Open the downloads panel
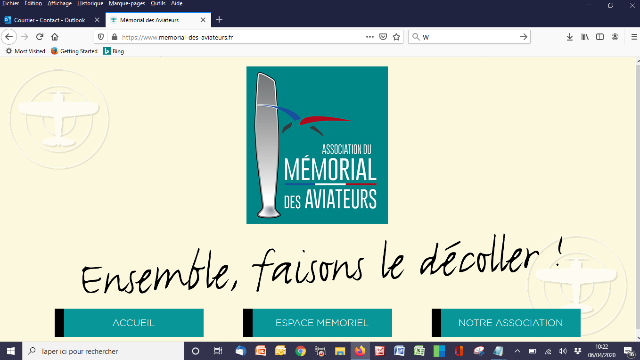This screenshot has width=640, height=360. [x=569, y=37]
